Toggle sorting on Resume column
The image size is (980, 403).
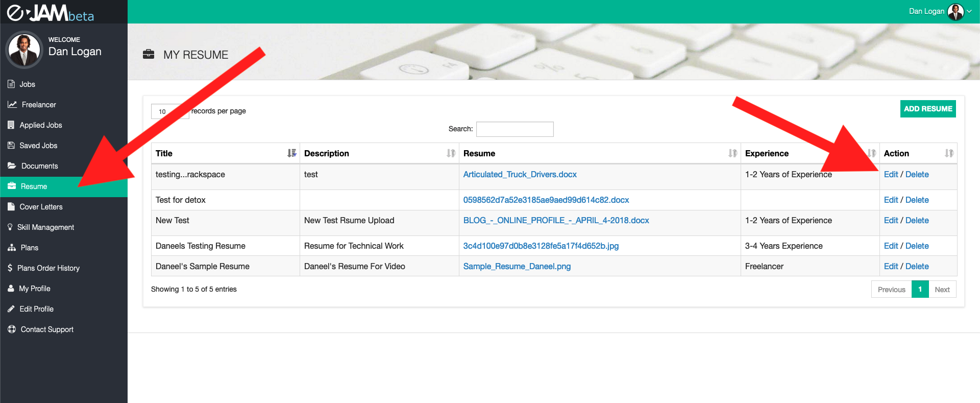point(733,153)
